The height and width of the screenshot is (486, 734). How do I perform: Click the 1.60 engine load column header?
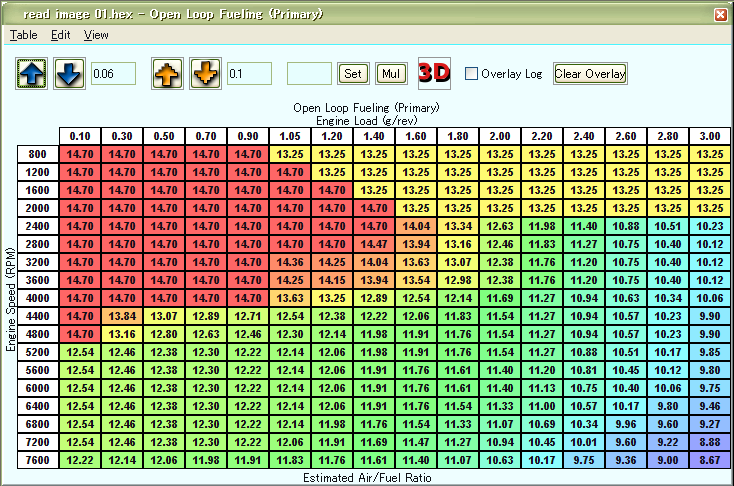pos(416,136)
